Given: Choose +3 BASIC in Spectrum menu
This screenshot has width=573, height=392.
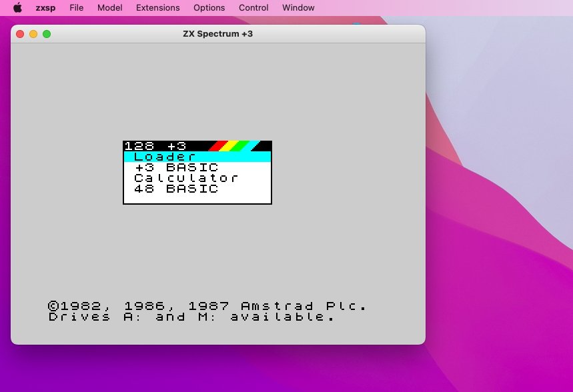Looking at the screenshot, I should pos(197,167).
